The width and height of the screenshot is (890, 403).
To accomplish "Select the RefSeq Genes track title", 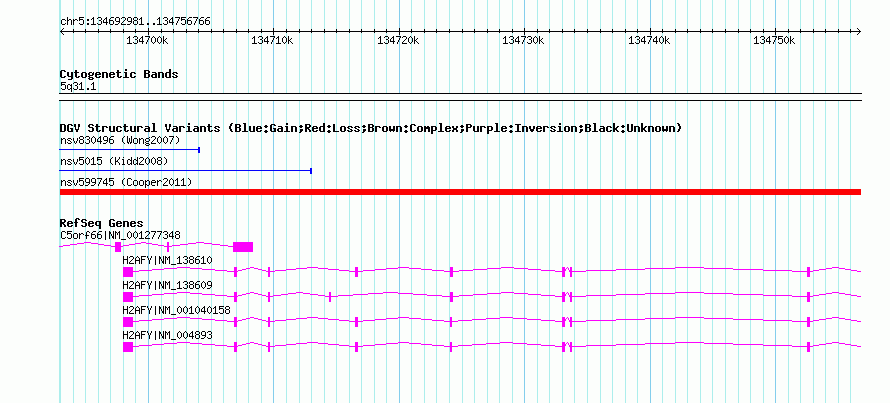I will pyautogui.click(x=102, y=223).
